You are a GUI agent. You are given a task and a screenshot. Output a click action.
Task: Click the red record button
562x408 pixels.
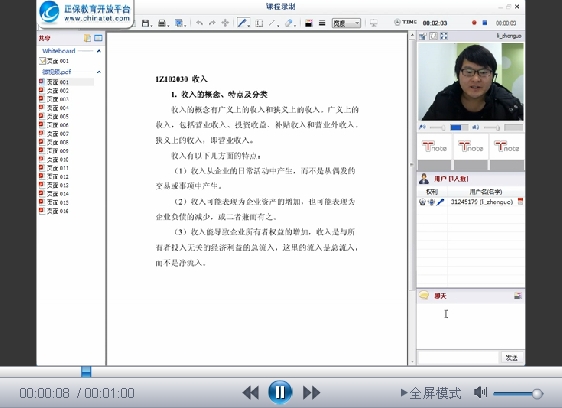coord(474,23)
